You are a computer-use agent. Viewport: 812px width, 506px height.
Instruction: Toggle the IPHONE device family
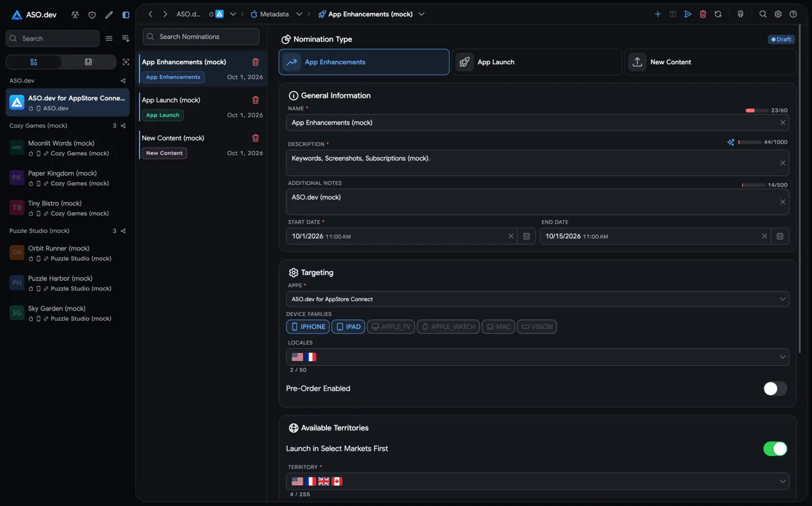[308, 327]
